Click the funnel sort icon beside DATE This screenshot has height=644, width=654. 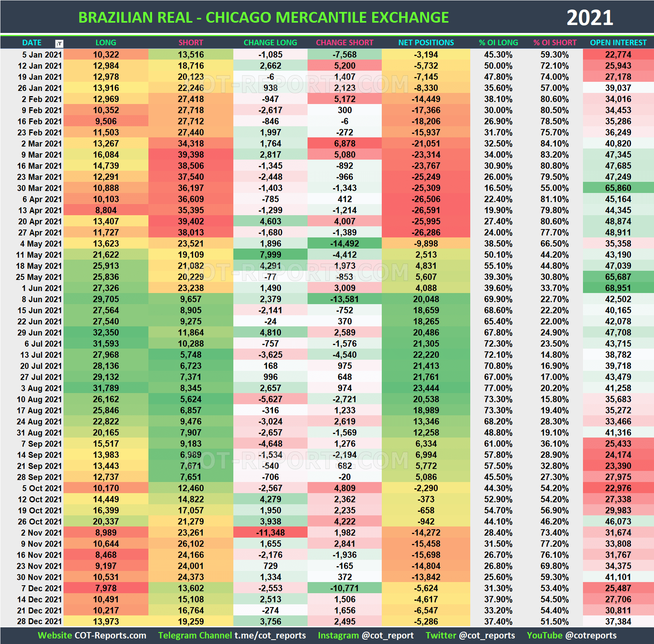[x=59, y=43]
